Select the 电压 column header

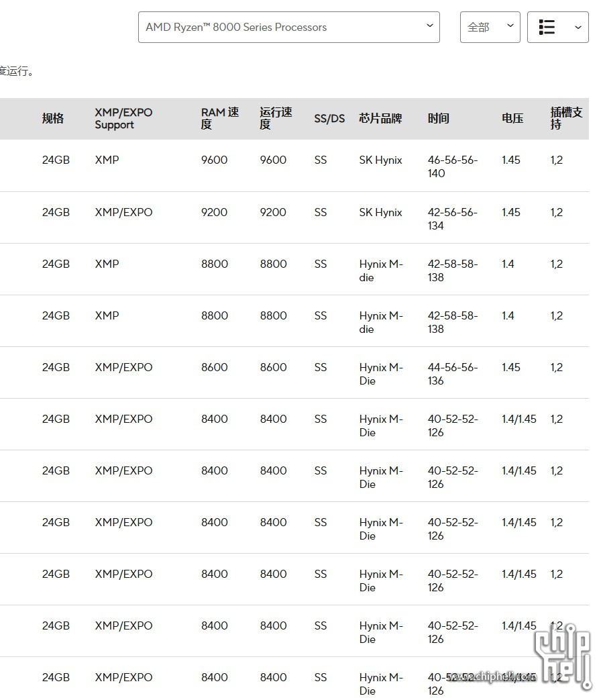click(x=512, y=119)
